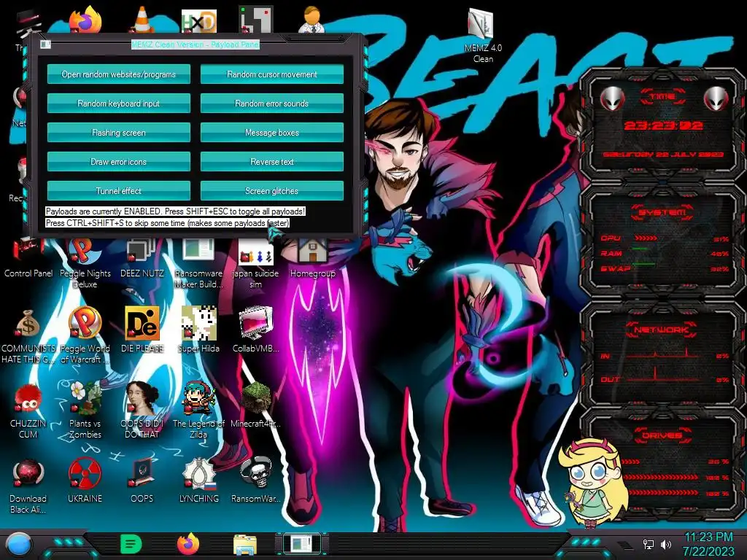Select the UKRAINE radiation icon
Screen dimensions: 747x560
tap(85, 480)
